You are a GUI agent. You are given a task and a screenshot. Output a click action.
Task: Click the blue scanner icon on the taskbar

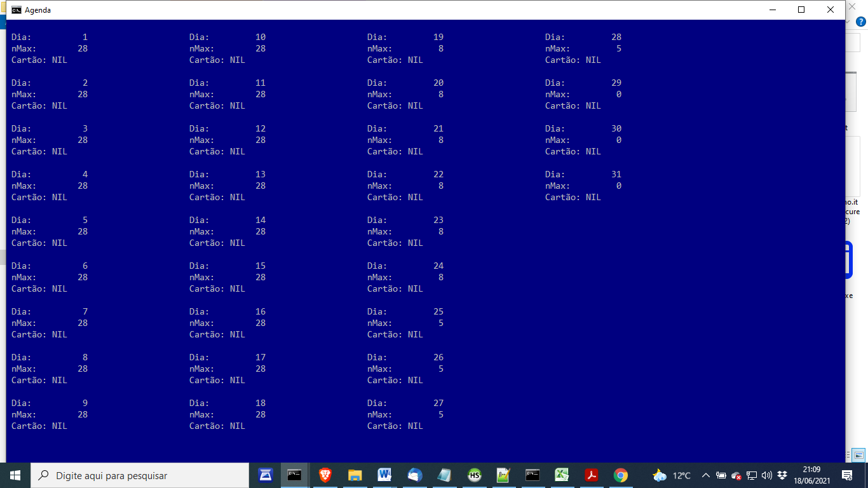tap(265, 475)
